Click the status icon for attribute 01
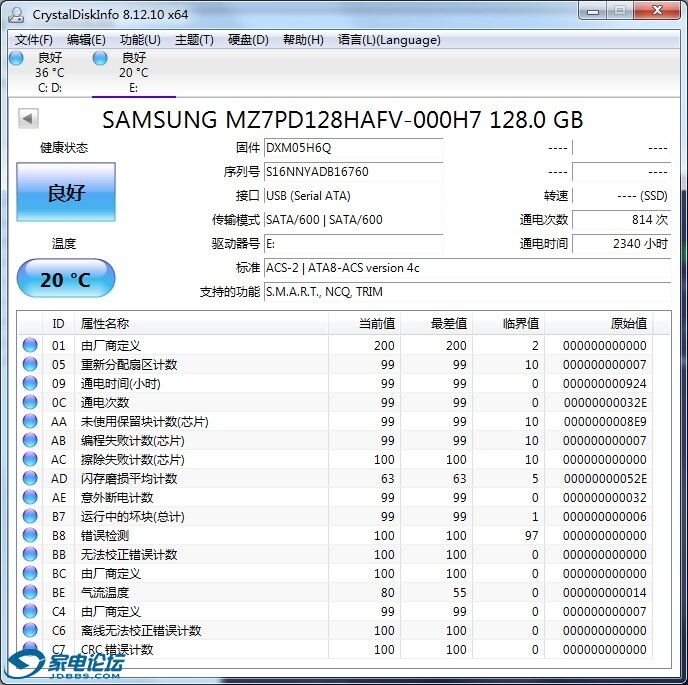Image resolution: width=688 pixels, height=685 pixels. click(x=30, y=345)
